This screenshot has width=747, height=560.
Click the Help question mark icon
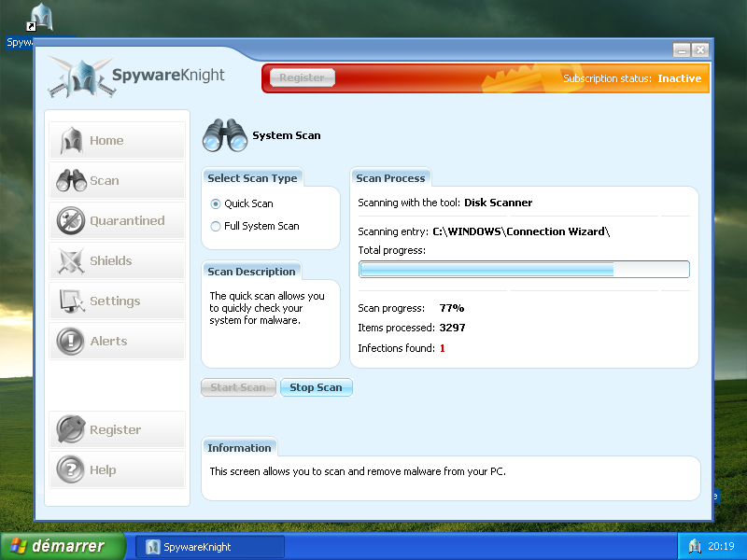pyautogui.click(x=71, y=469)
